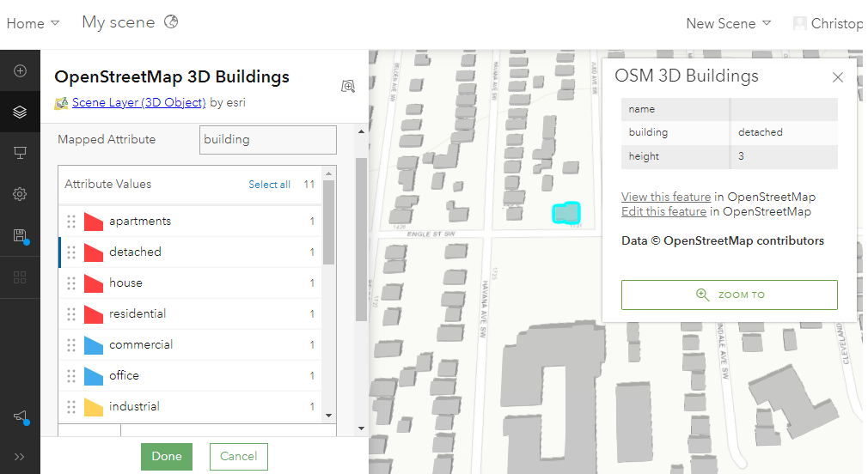Click drag handle of residential row
Viewport: 868px width, 474px height.
(71, 314)
